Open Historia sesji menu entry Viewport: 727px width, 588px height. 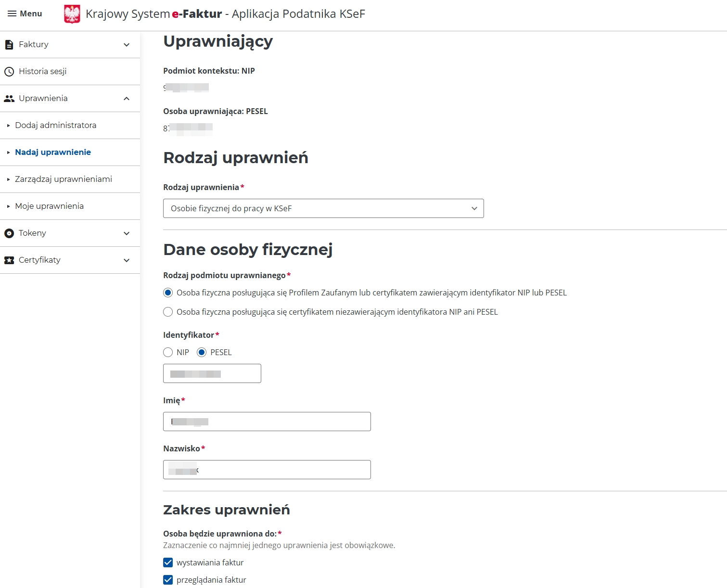70,72
